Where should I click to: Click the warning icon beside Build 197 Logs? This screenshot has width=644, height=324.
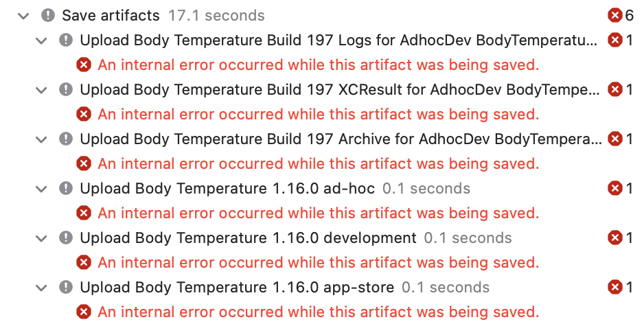66,40
